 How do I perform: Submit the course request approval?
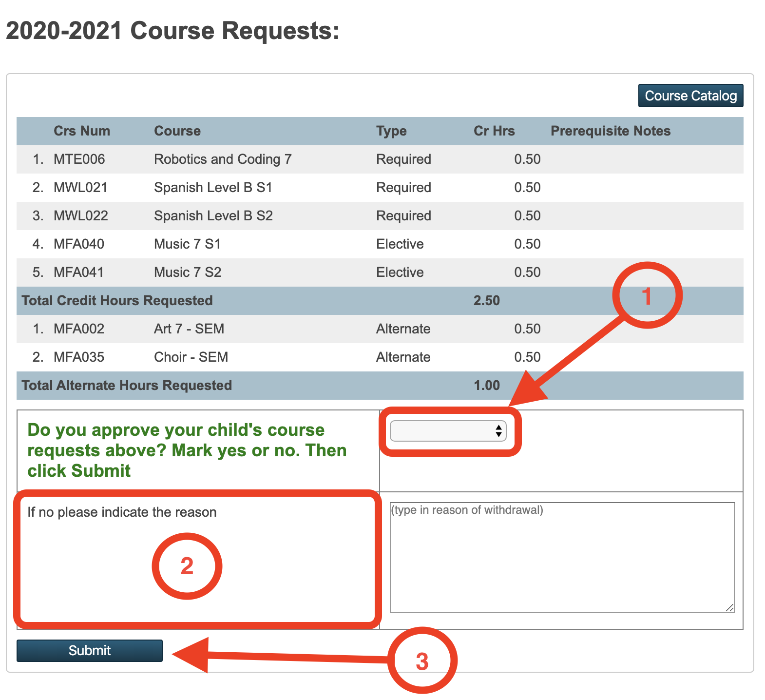coord(90,650)
